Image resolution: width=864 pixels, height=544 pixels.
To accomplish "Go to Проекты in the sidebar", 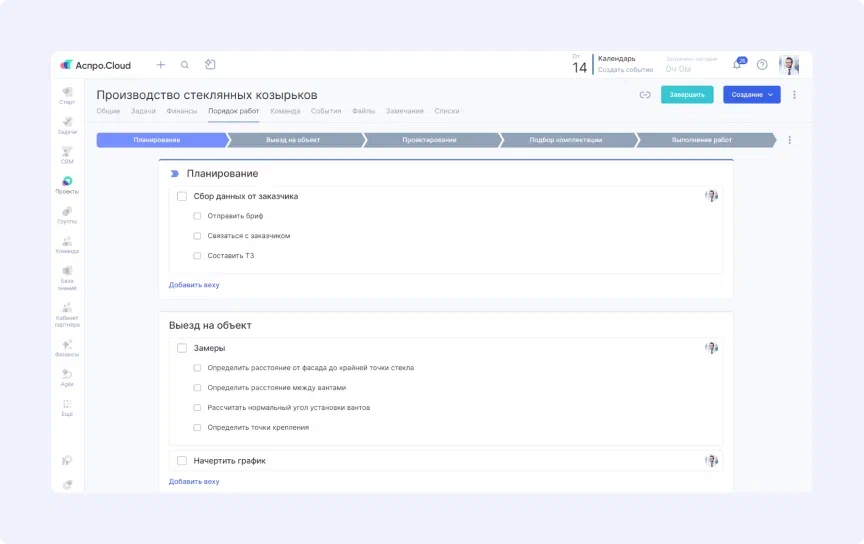I will pyautogui.click(x=67, y=185).
